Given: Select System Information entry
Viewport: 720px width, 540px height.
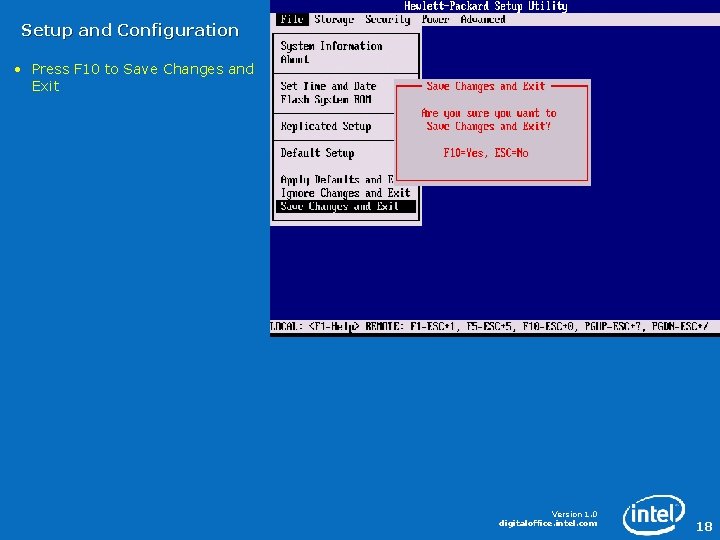Looking at the screenshot, I should pos(331,46).
